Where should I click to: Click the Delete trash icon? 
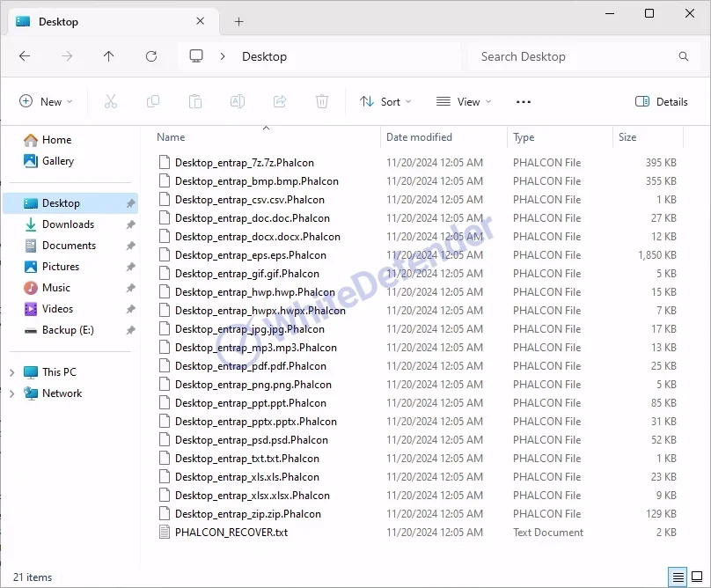[322, 101]
